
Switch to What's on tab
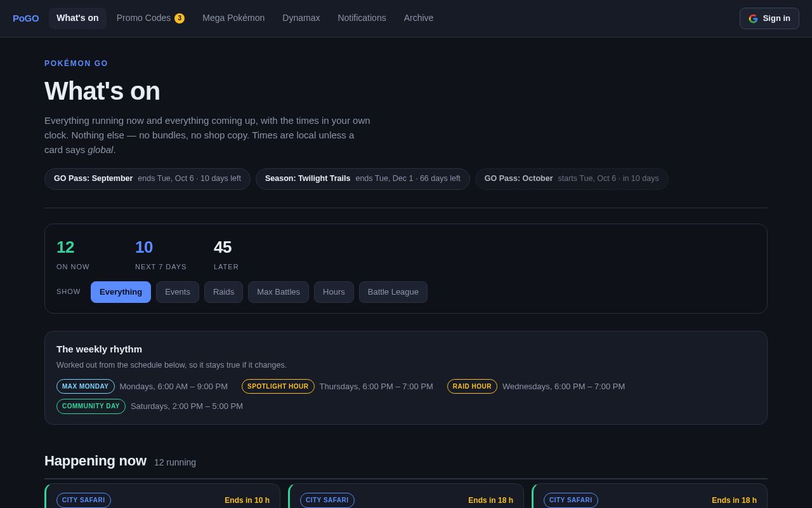(77, 18)
